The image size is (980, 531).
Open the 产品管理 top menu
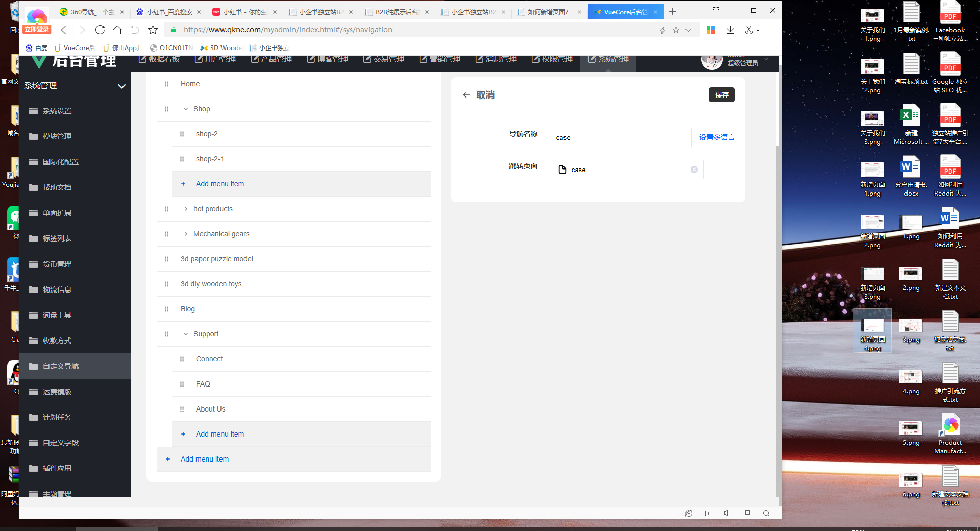click(272, 59)
